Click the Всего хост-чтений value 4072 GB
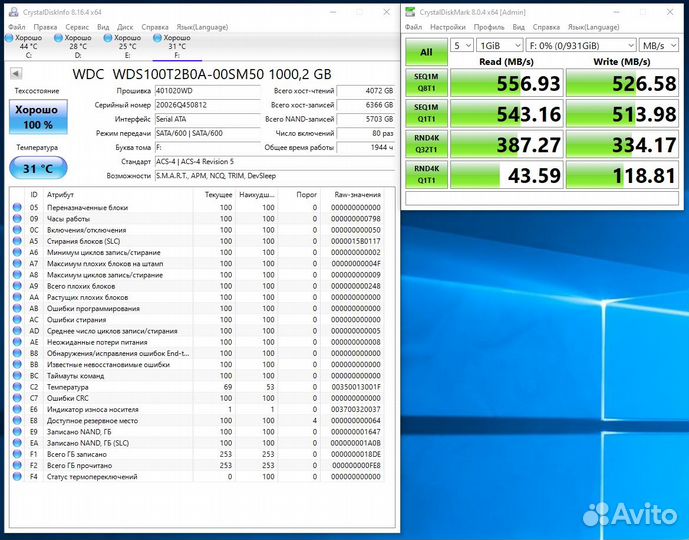The image size is (689, 540). click(x=366, y=91)
